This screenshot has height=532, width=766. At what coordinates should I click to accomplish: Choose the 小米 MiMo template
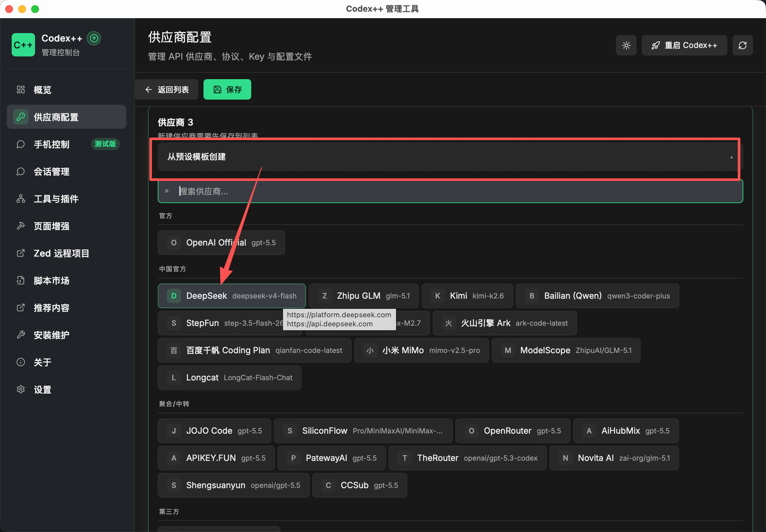(421, 350)
